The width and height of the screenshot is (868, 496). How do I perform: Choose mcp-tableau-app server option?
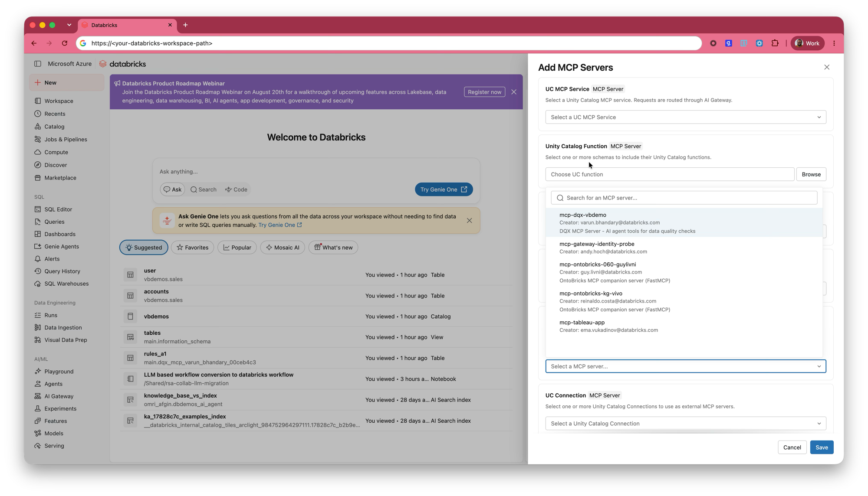(684, 326)
